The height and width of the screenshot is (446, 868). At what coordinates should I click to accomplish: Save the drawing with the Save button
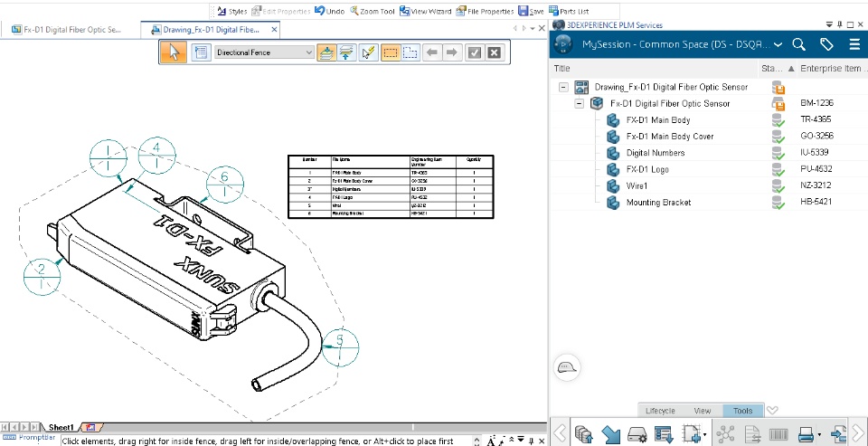(531, 11)
